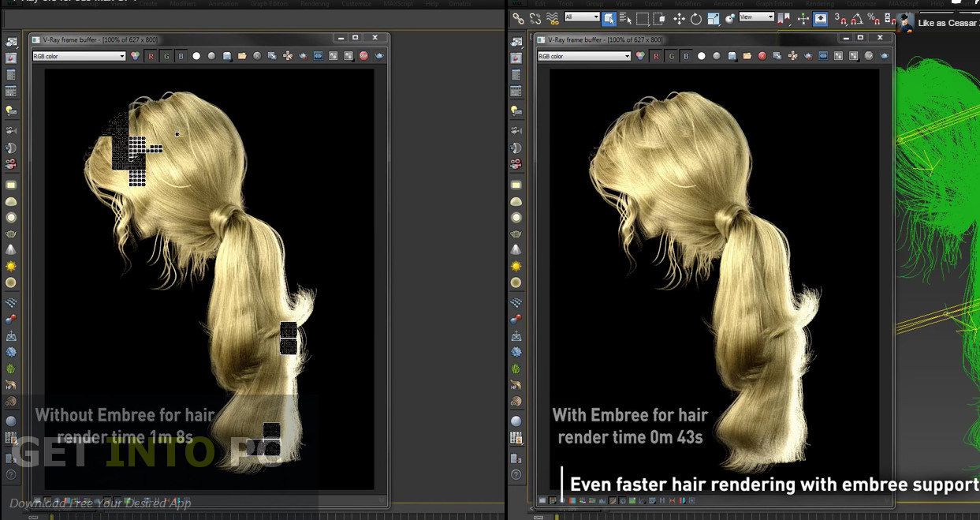The height and width of the screenshot is (520, 980).
Task: Switch to alpha channel in left frame buffer
Action: click(x=196, y=56)
